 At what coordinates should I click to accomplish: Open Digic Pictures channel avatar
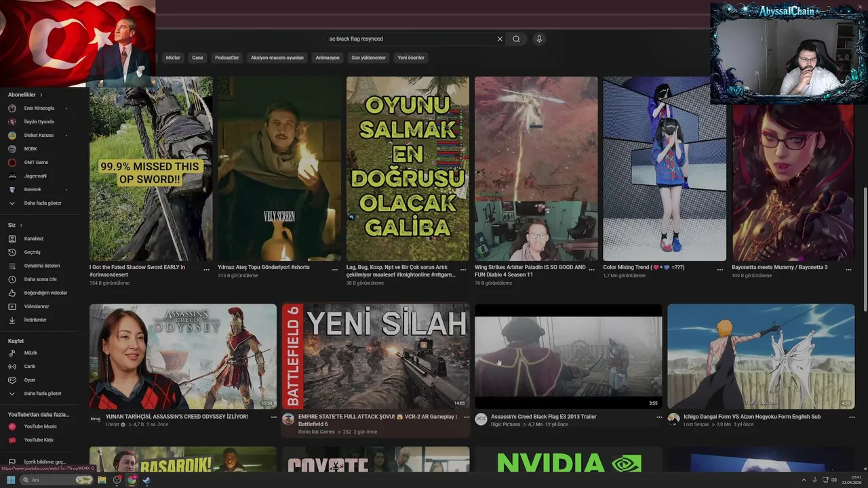pyautogui.click(x=481, y=420)
